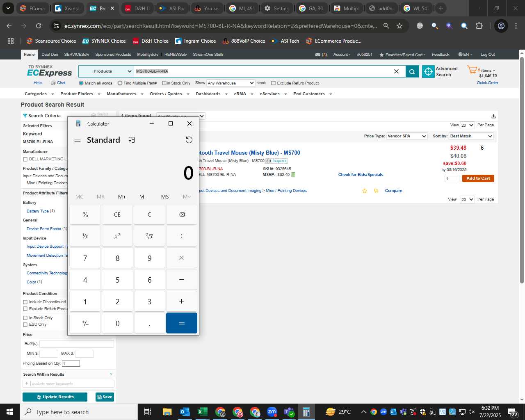Open Quick Order link
This screenshot has width=525, height=420.
coord(487,83)
